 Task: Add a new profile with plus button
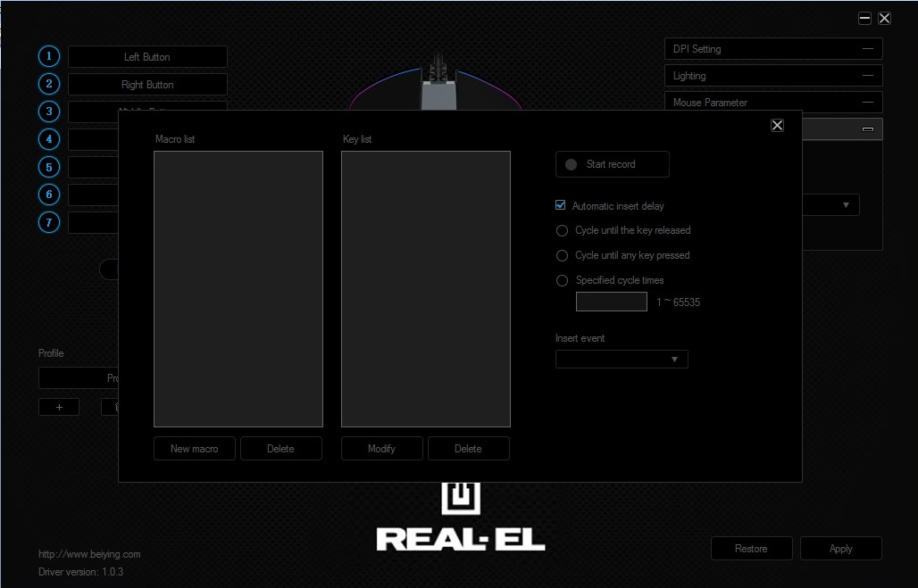click(x=59, y=407)
